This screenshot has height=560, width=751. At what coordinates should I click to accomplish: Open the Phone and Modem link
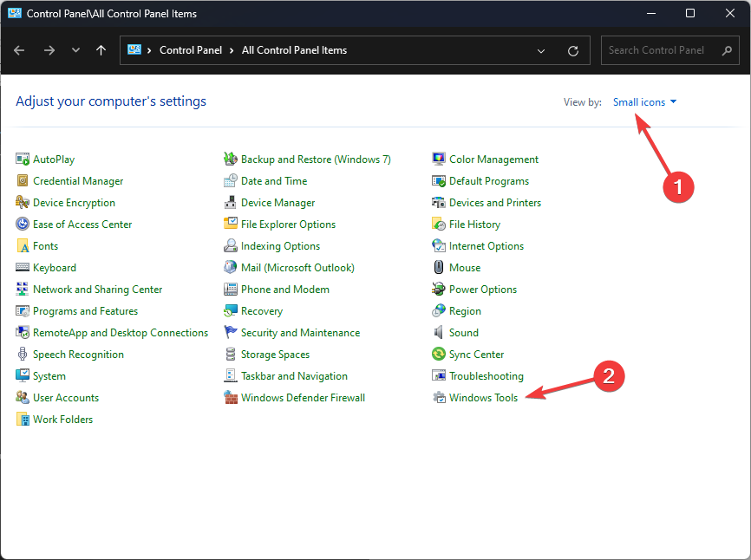coord(285,290)
